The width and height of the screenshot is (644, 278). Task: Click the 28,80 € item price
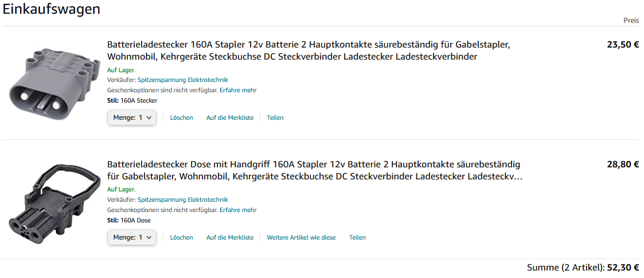(622, 165)
